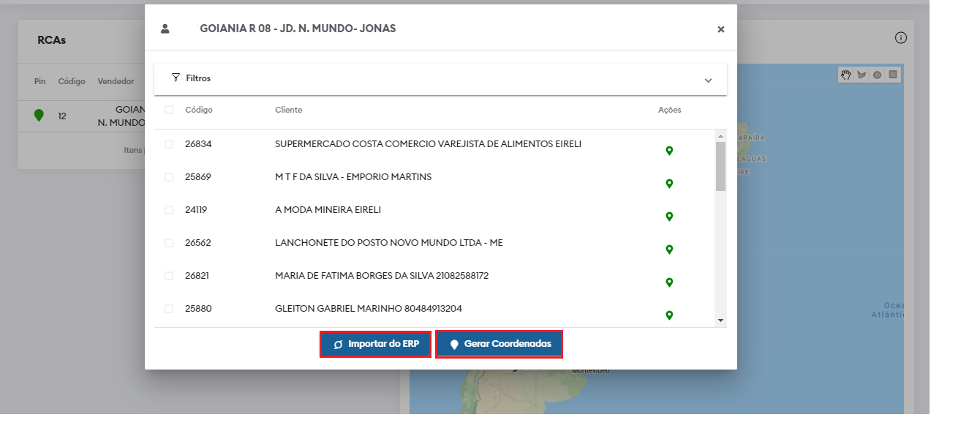980x431 pixels.
Task: Click the Importar do ERP button
Action: [x=375, y=344]
